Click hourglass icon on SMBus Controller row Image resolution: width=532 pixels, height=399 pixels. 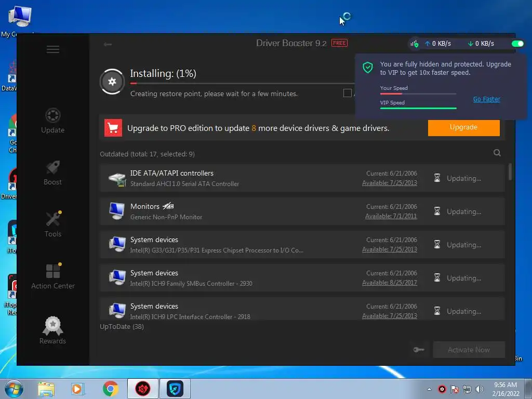pyautogui.click(x=437, y=277)
